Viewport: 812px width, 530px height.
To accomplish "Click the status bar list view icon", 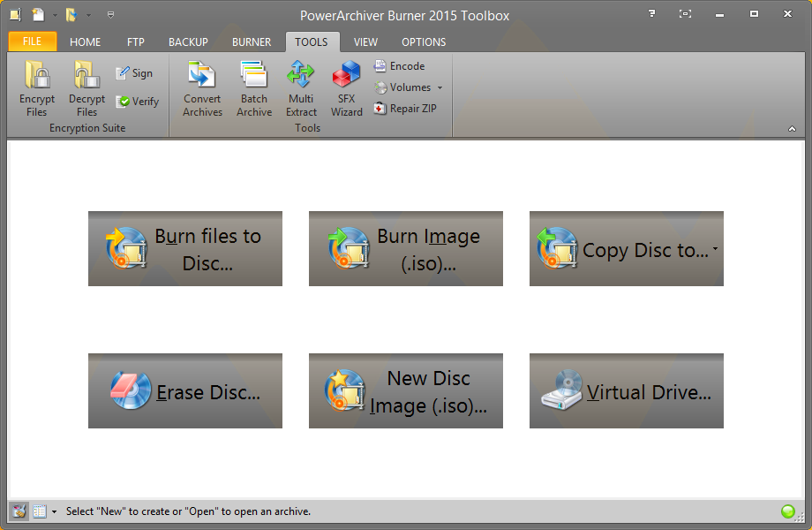I will (x=40, y=511).
